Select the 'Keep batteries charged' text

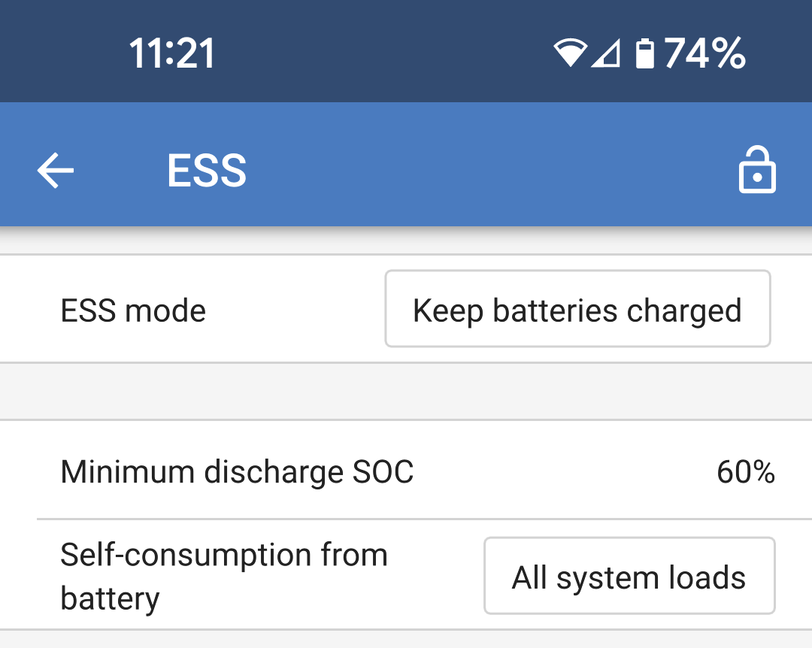(x=577, y=310)
